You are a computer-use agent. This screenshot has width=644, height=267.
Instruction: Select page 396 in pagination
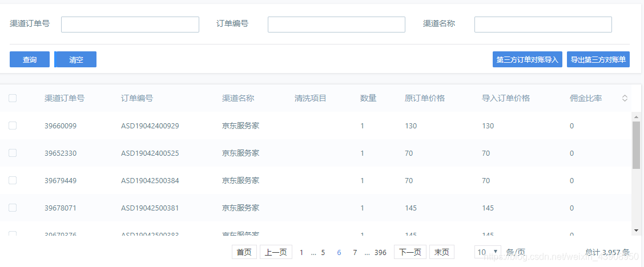(380, 253)
